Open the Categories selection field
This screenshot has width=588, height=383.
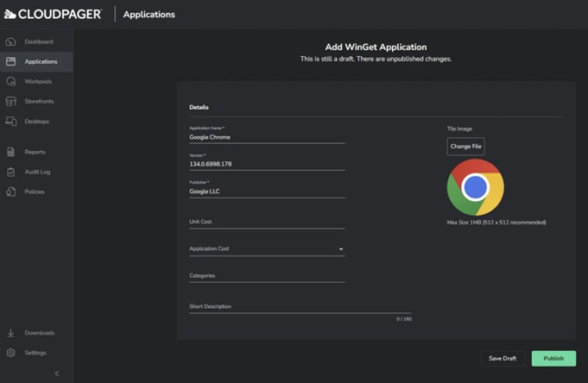coord(267,276)
